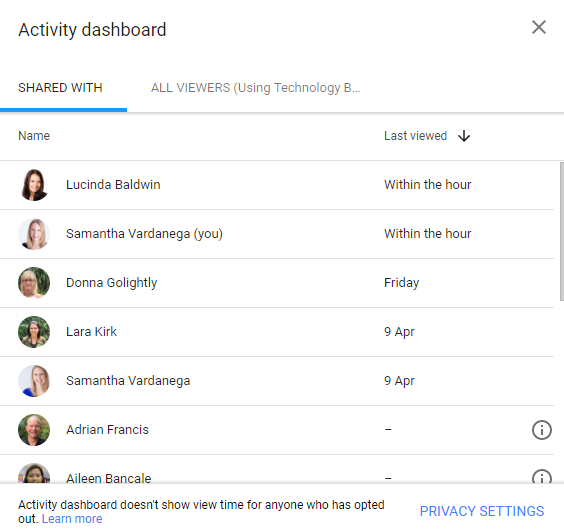Click avatar of Samantha Vardanega (you)
Screen dimensions: 564x532
tap(34, 234)
